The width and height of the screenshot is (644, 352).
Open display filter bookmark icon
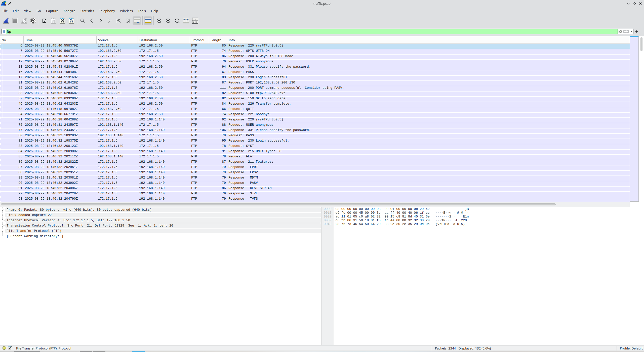click(4, 31)
